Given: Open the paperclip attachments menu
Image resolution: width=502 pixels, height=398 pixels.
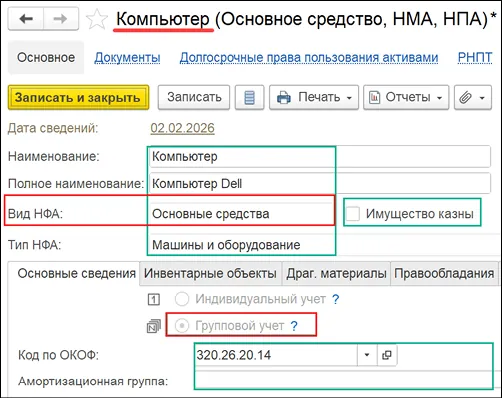Looking at the screenshot, I should 473,97.
